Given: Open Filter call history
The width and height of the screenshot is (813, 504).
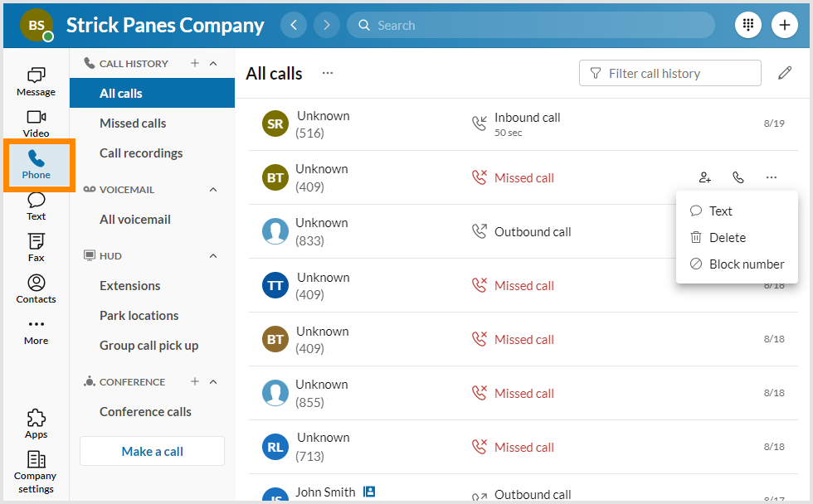Looking at the screenshot, I should tap(669, 73).
